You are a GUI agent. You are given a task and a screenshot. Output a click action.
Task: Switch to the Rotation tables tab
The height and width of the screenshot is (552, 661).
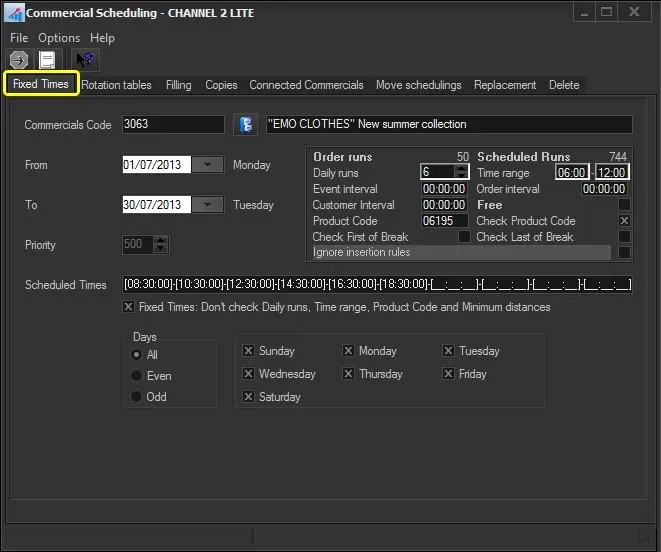tap(117, 85)
